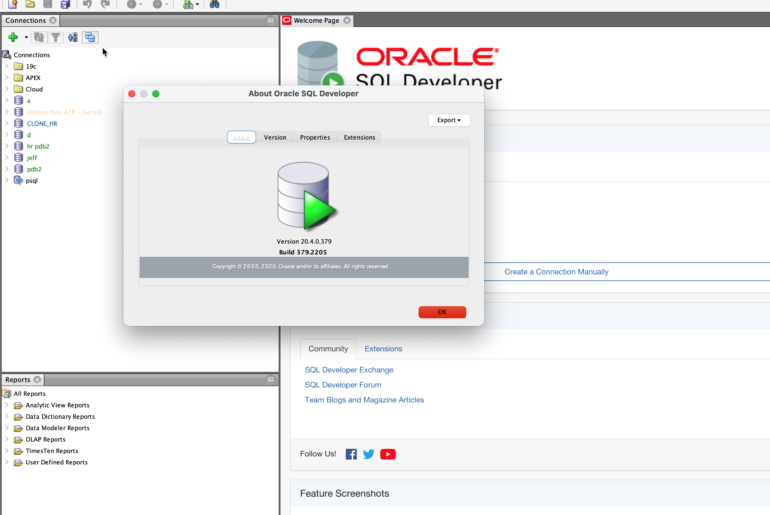770x515 pixels.
Task: Expand the hr pdb2 connection
Action: pos(7,146)
